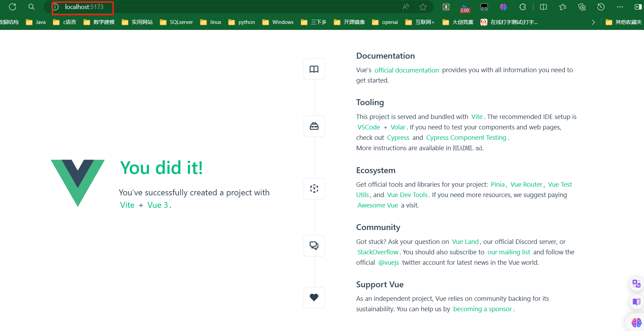The width and height of the screenshot is (644, 331).
Task: Open the linux bookmarks folder
Action: click(x=211, y=22)
